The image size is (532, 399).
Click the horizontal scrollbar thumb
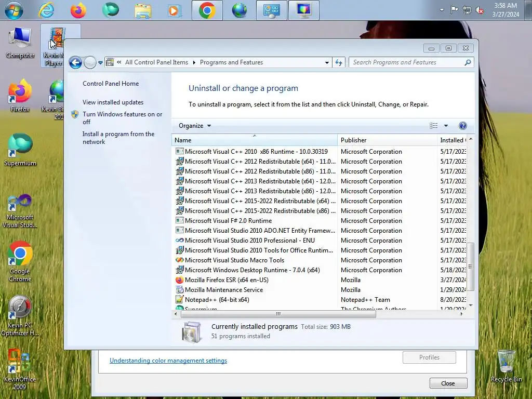point(278,314)
